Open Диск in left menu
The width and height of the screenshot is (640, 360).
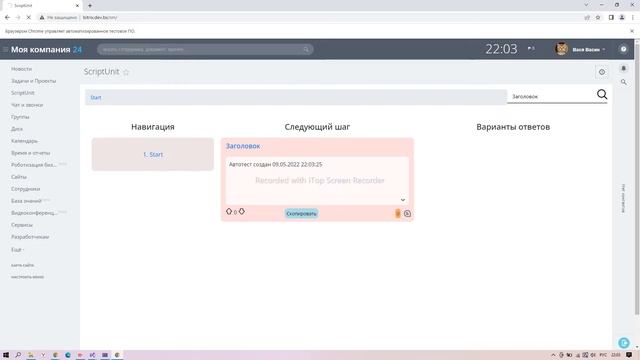tap(17, 129)
